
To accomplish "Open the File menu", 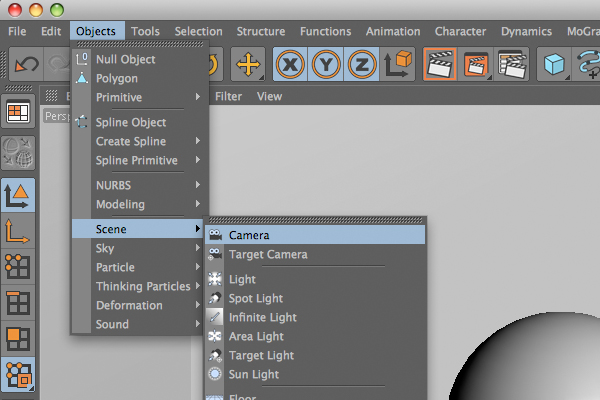I will point(17,31).
